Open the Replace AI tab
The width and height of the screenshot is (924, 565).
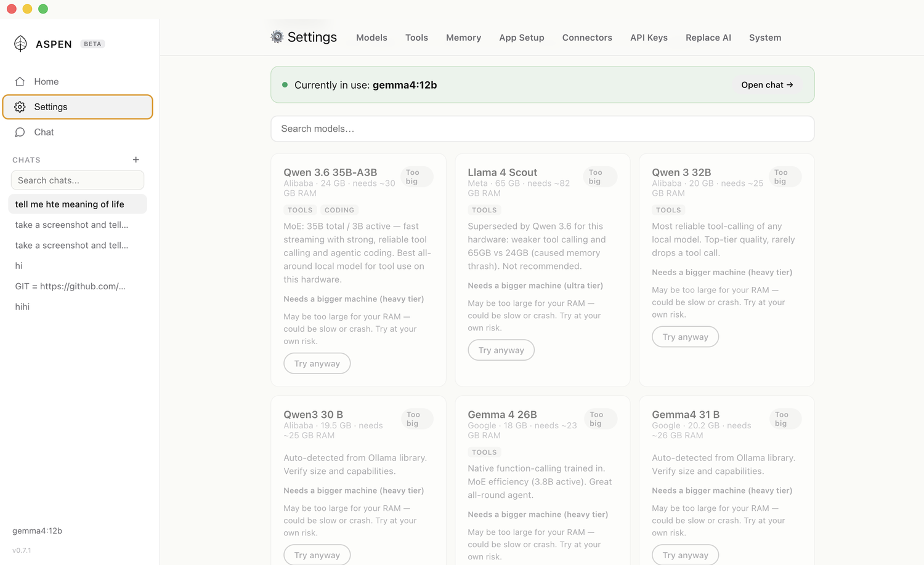708,38
